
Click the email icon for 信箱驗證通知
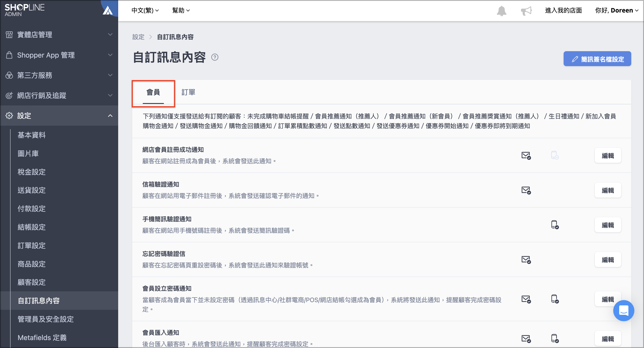coord(526,190)
